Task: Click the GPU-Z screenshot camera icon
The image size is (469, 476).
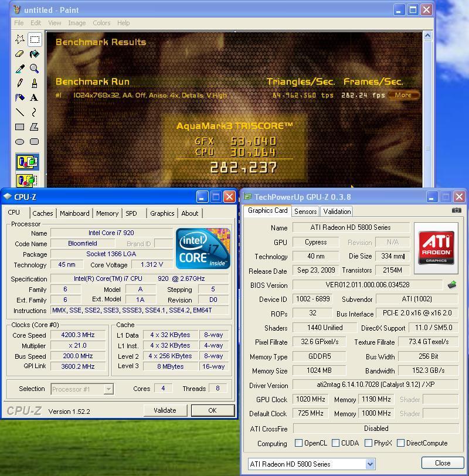Action: (456, 210)
